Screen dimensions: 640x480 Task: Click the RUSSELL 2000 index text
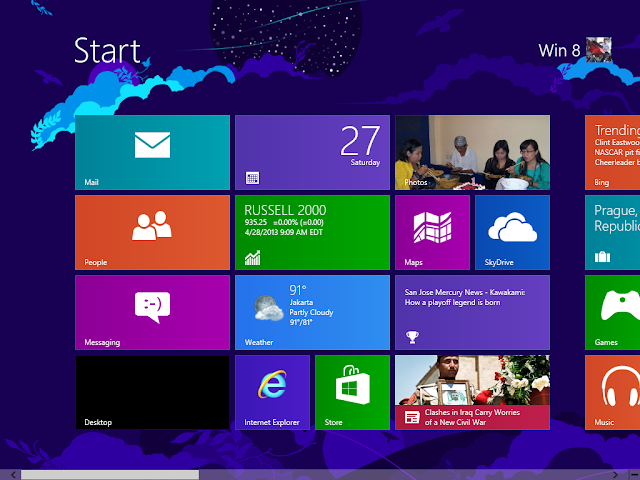(285, 210)
